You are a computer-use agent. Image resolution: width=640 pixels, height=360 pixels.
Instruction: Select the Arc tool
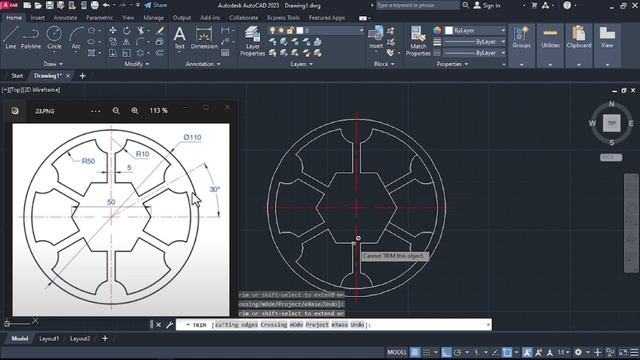[76, 38]
